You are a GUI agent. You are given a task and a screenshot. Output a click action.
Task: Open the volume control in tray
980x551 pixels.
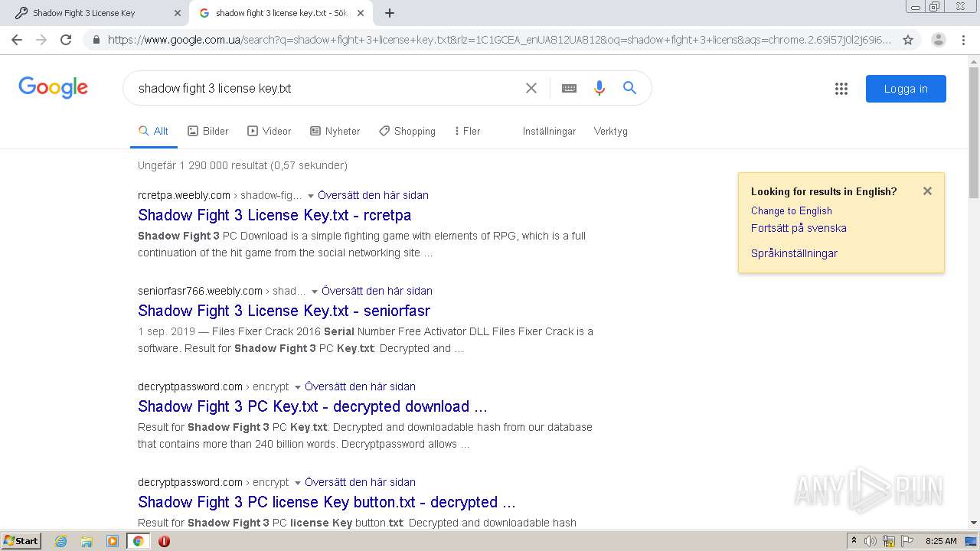(871, 541)
